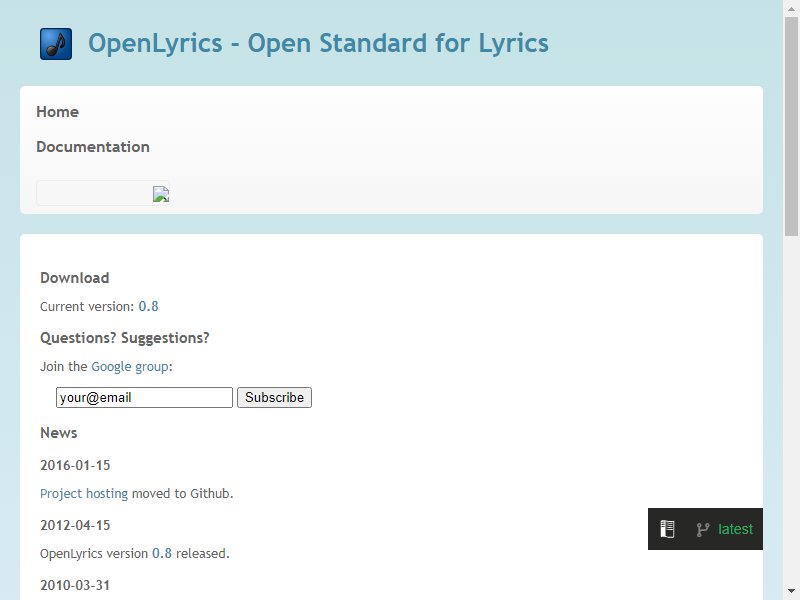Open the Project hosting link

(84, 494)
